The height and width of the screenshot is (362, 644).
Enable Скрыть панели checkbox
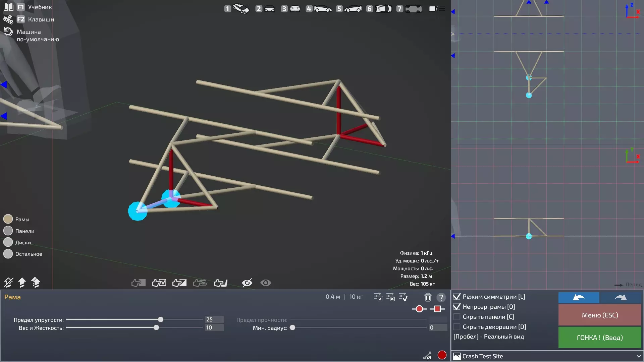(457, 317)
